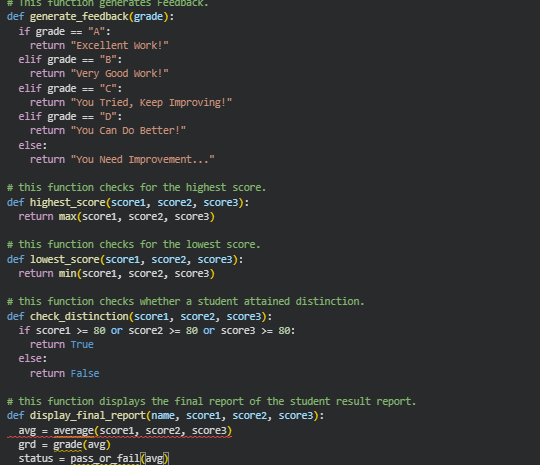Screen dimensions: 540x465
Task: Click the min call in return statement
Action: tap(137, 273)
